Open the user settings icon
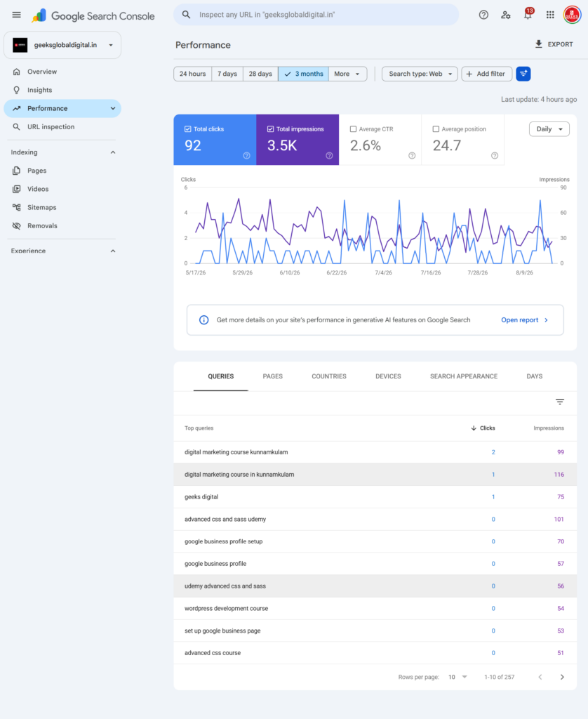The image size is (588, 719). pos(505,15)
